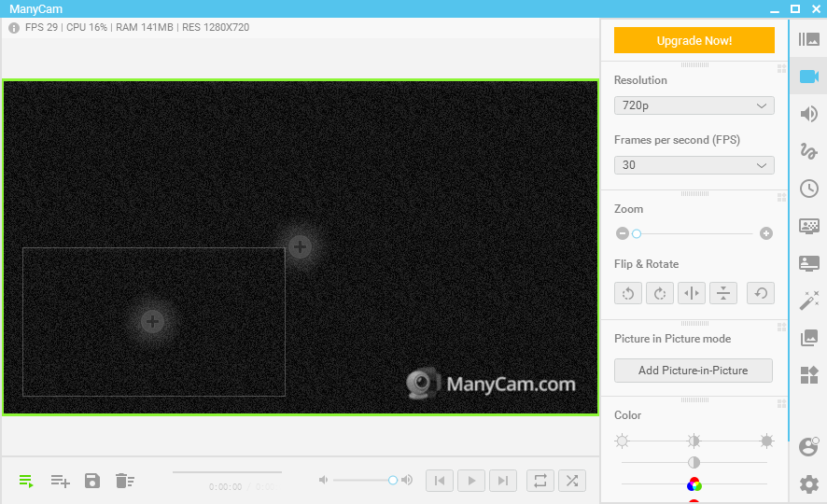827x504 pixels.
Task: Reset flip and rotate changes
Action: click(761, 293)
